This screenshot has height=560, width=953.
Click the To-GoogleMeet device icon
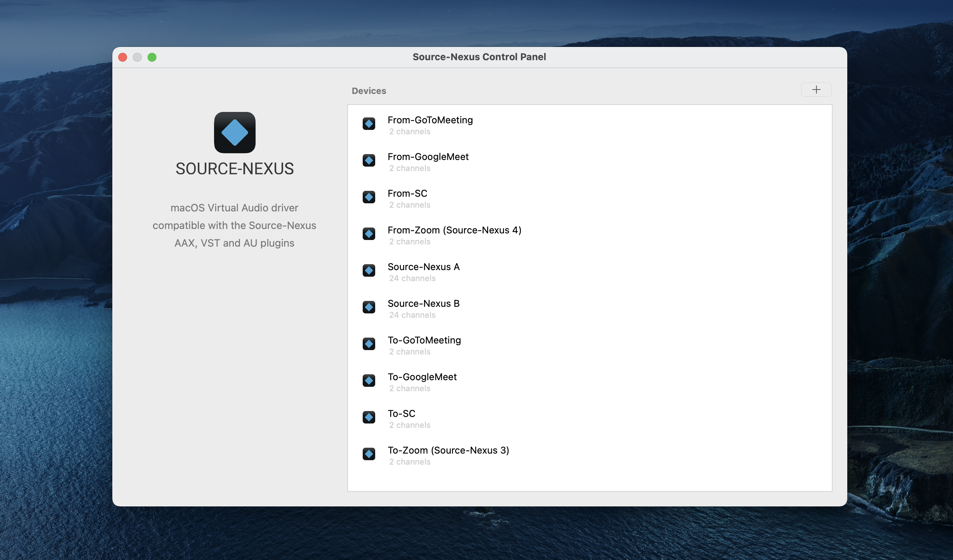click(369, 381)
